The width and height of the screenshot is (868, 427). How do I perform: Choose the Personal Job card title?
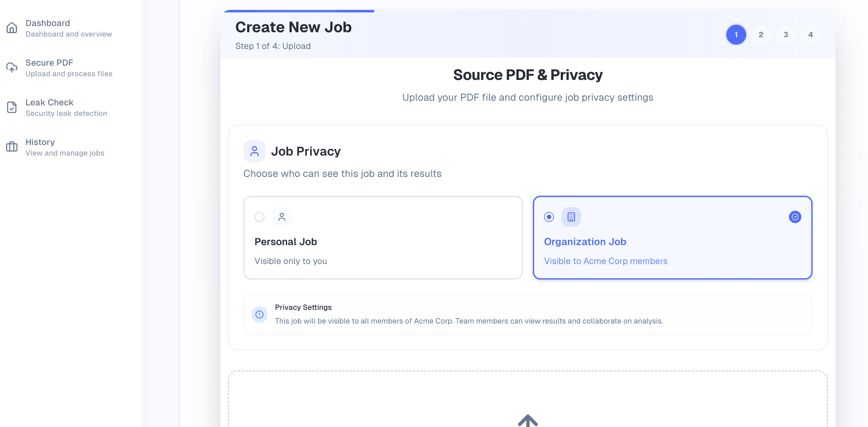coord(286,242)
